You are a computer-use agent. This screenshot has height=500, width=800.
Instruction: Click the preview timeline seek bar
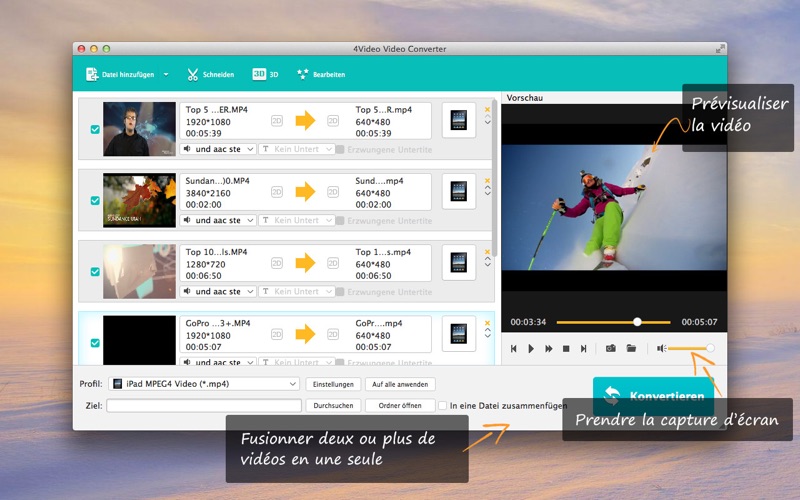tap(613, 322)
